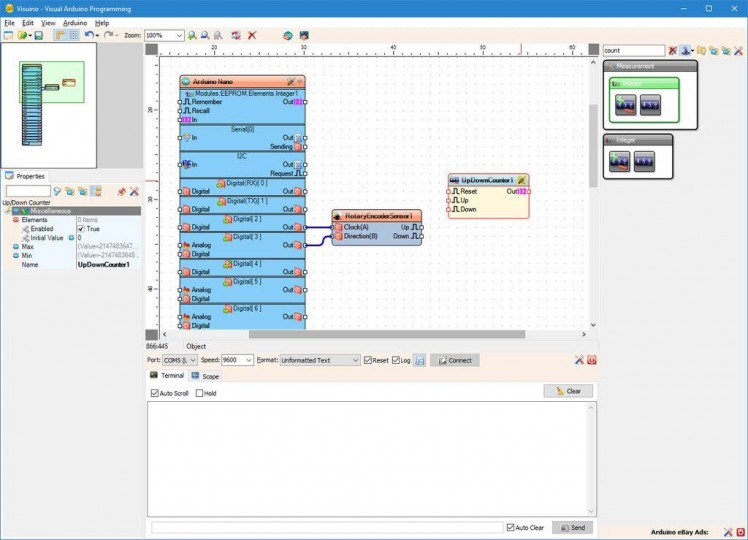
Task: Uncheck the Enabled True property checkbox
Action: (82, 229)
